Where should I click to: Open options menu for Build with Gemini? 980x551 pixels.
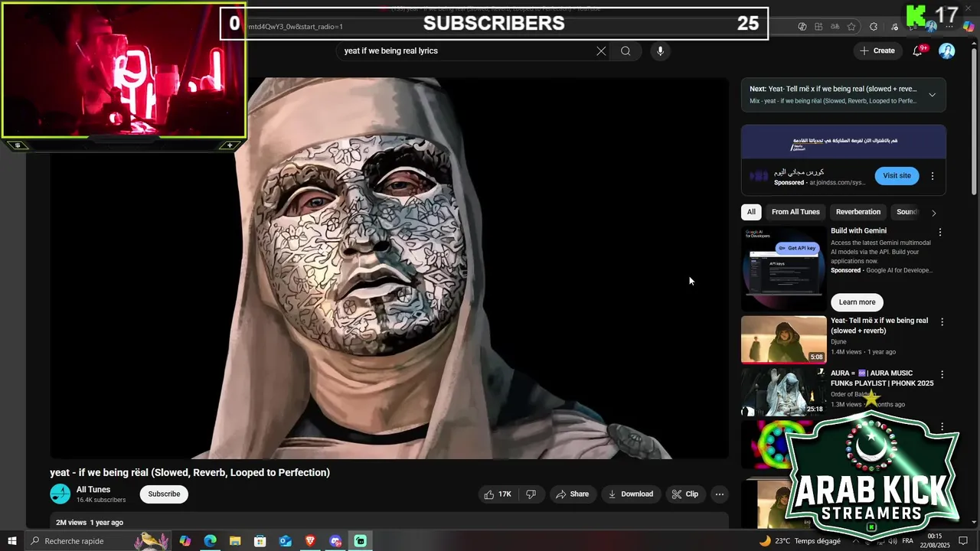940,232
